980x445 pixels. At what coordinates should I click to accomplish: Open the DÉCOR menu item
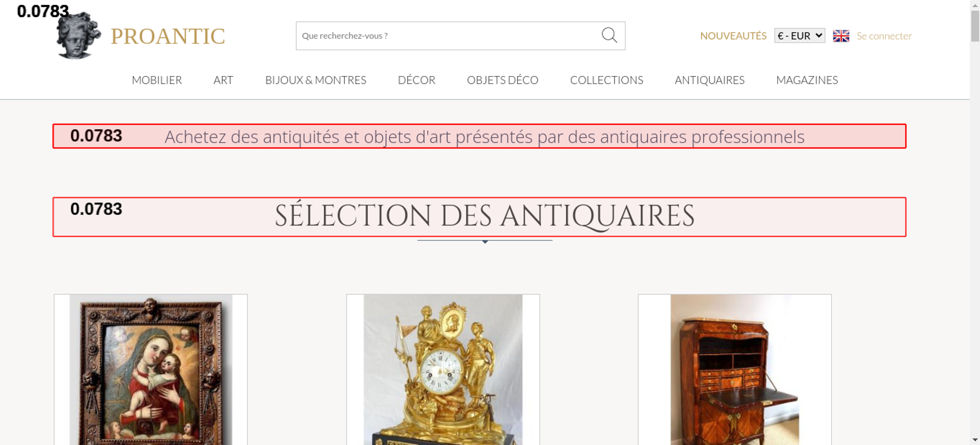click(x=416, y=80)
